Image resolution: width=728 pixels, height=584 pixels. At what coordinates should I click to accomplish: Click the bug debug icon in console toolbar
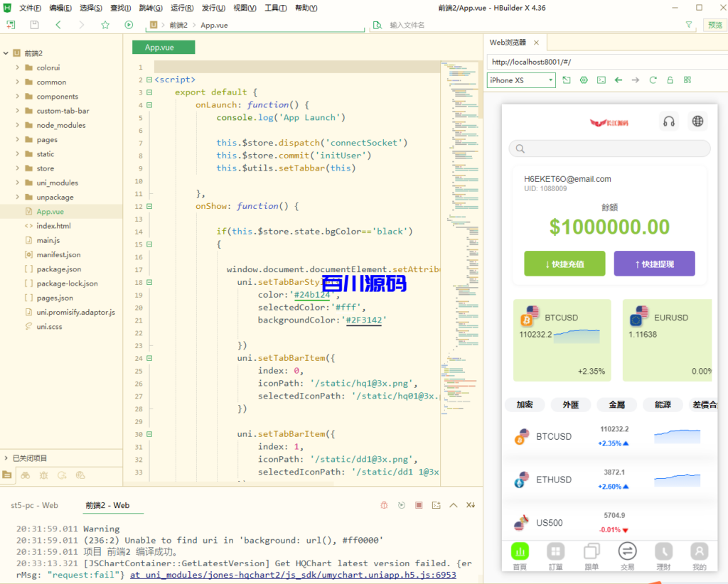pos(384,505)
